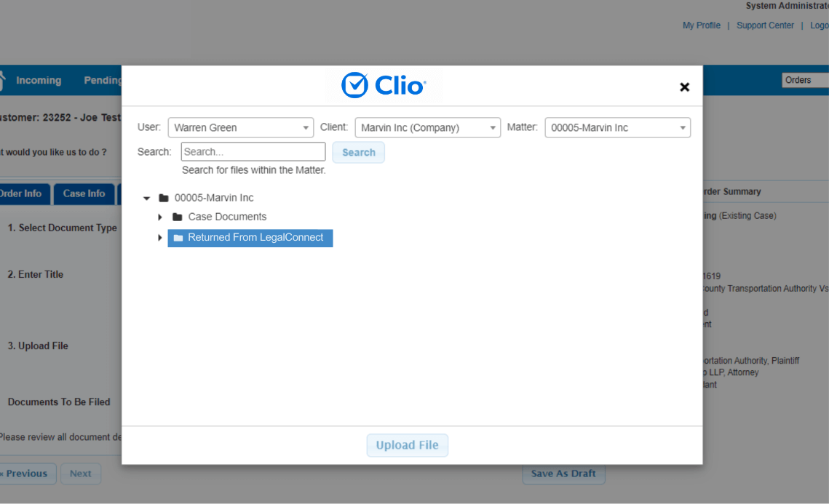
Task: Click the '2. Enter Title' label
Action: coord(36,275)
